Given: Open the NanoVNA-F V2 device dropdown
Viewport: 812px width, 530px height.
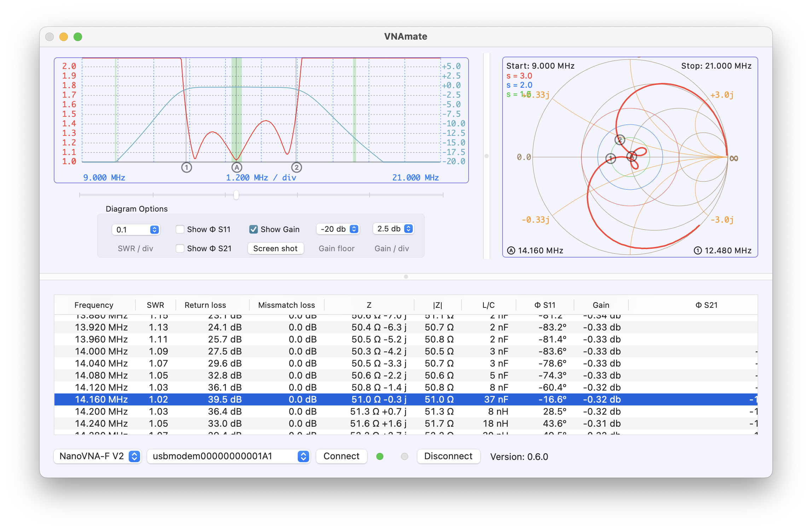Looking at the screenshot, I should tap(98, 456).
